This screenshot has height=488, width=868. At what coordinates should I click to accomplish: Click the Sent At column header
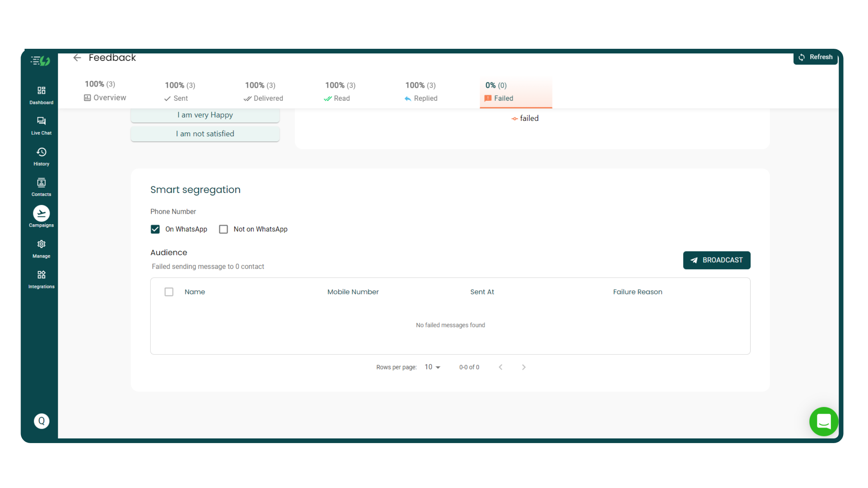tap(482, 292)
